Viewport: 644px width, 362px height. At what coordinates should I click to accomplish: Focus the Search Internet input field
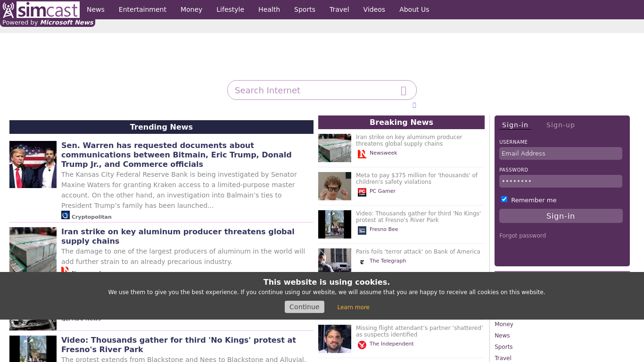pos(314,90)
